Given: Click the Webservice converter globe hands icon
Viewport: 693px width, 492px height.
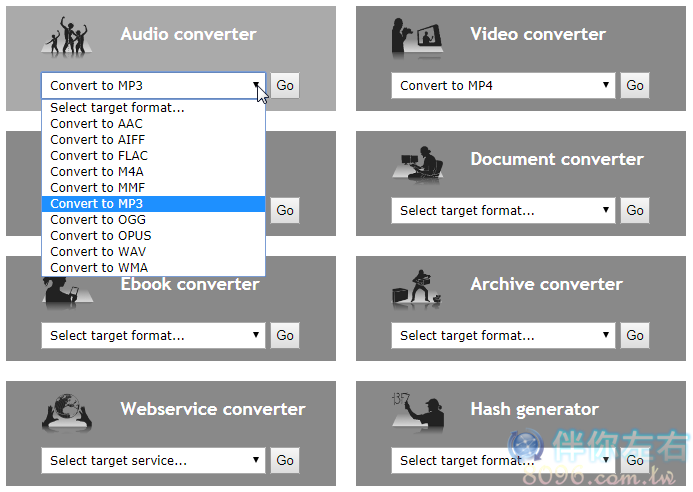Looking at the screenshot, I should [x=67, y=412].
